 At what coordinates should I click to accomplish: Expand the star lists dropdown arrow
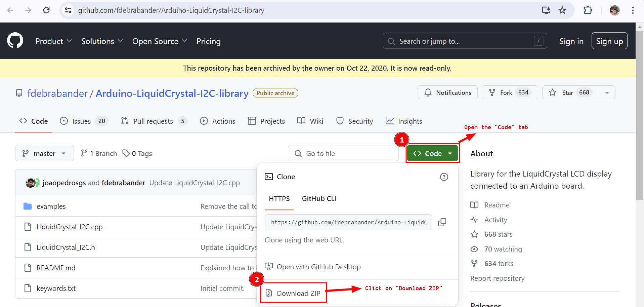pos(607,92)
